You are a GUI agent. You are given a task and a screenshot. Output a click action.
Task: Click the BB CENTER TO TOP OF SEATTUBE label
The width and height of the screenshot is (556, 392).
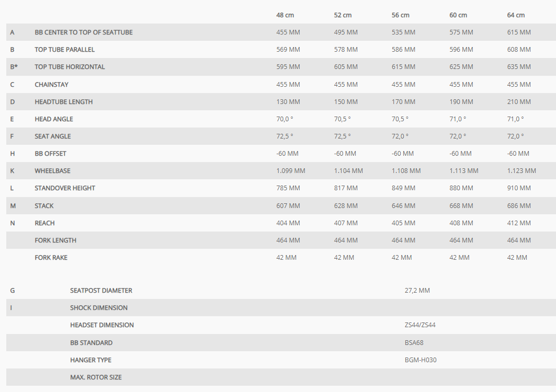84,32
